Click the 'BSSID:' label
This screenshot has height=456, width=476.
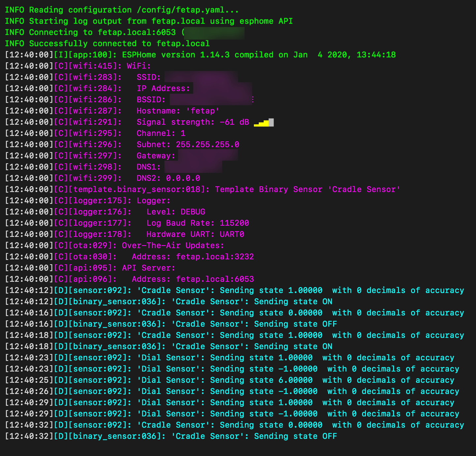[x=151, y=100]
